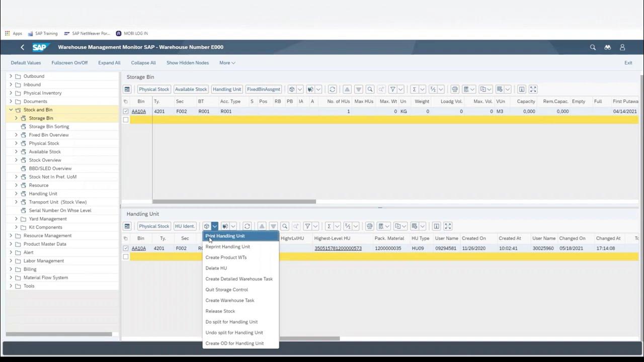Image resolution: width=644 pixels, height=362 pixels.
Task: Expand the Resource Management node
Action: pos(11,235)
